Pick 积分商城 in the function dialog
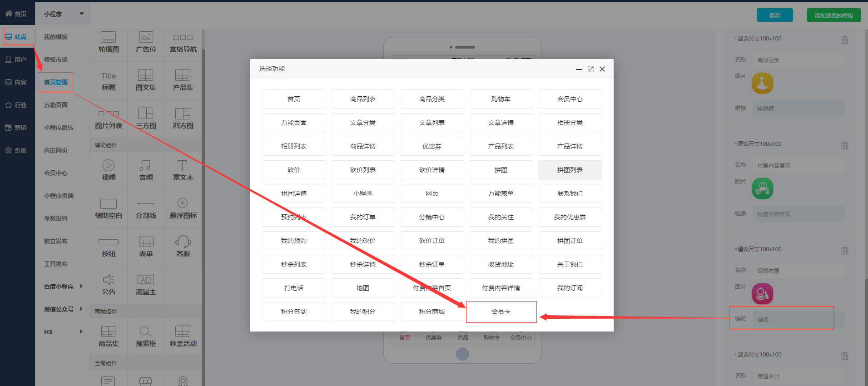Screen dimensions: 868x386 click(x=432, y=312)
